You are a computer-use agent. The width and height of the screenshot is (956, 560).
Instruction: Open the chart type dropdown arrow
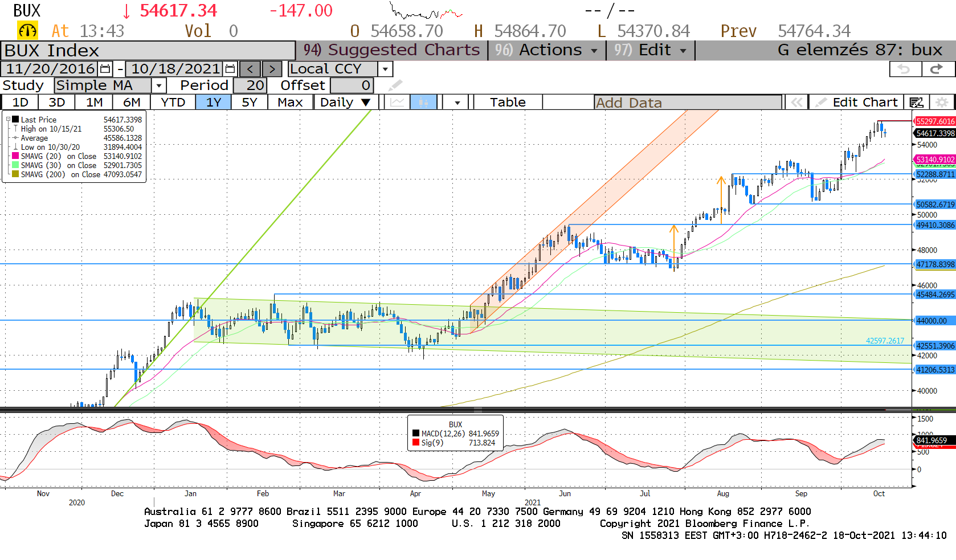click(457, 103)
